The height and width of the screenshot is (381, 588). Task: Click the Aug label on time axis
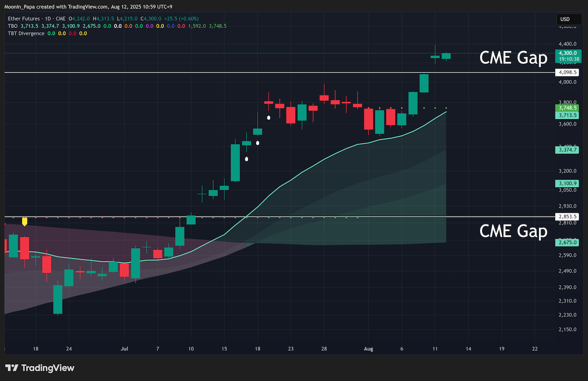pyautogui.click(x=369, y=349)
